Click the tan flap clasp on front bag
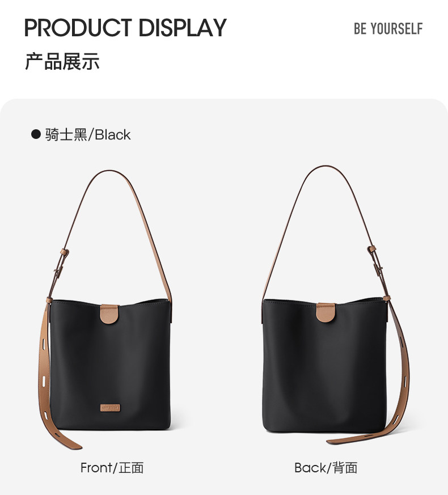The width and height of the screenshot is (448, 495). tap(109, 314)
